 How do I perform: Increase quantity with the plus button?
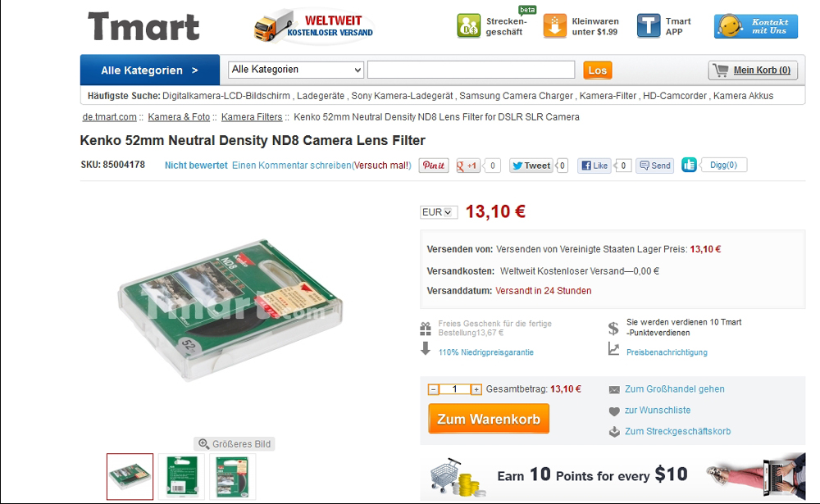[x=476, y=389]
